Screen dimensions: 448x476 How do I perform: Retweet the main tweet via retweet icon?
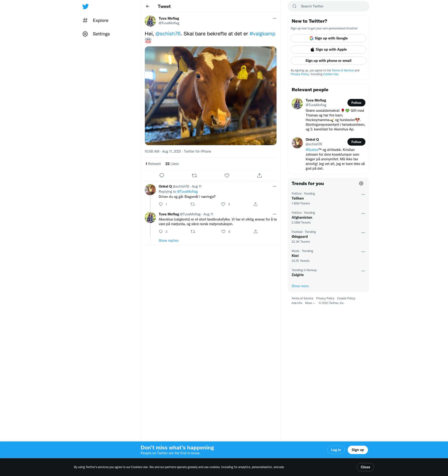[194, 175]
